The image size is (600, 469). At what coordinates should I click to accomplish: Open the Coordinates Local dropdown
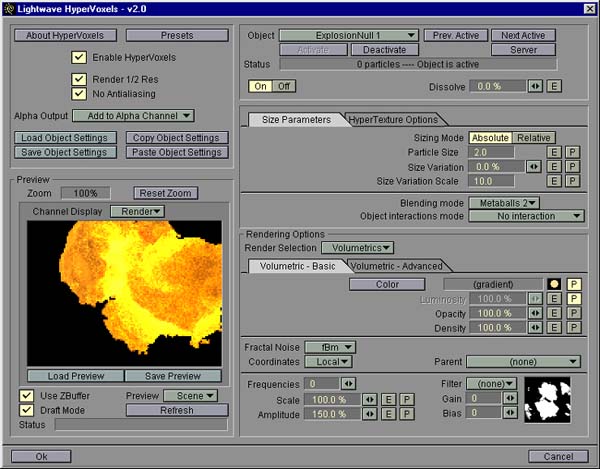[328, 362]
